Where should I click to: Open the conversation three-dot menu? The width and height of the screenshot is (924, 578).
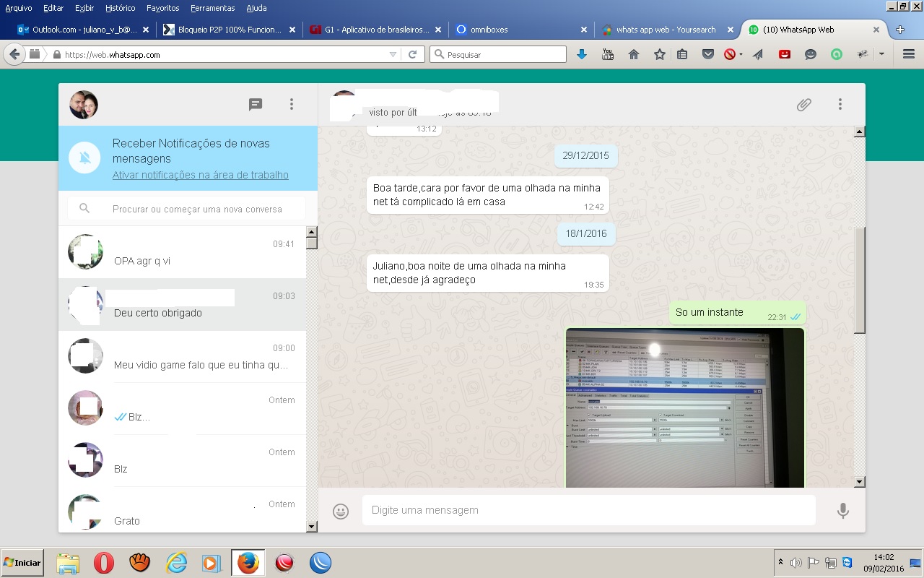[x=840, y=105]
